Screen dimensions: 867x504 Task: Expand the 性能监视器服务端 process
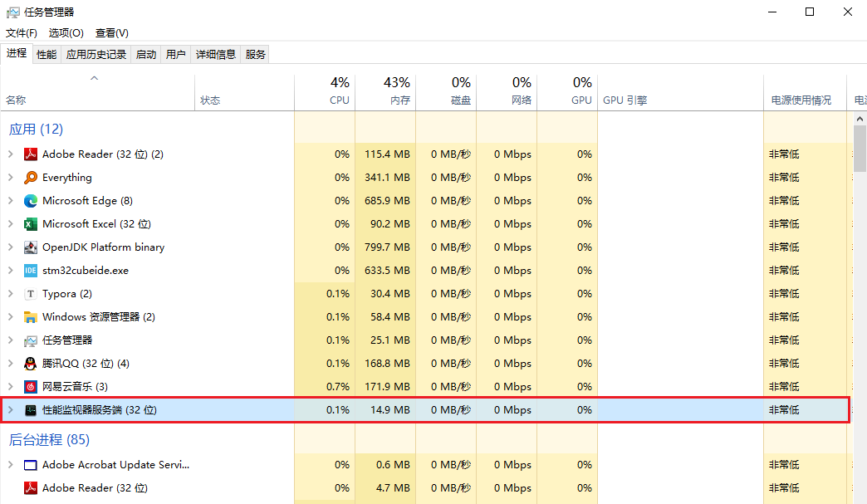11,410
